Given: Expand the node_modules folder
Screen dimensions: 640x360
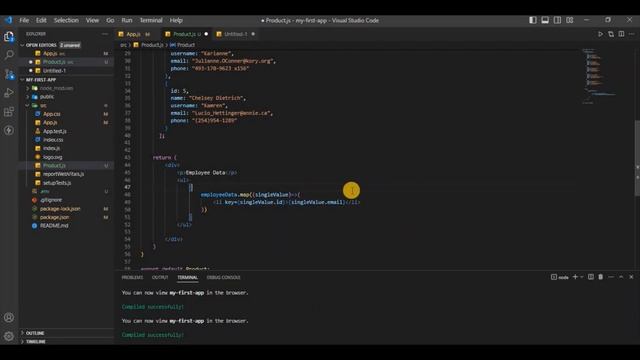Looking at the screenshot, I should (56, 88).
